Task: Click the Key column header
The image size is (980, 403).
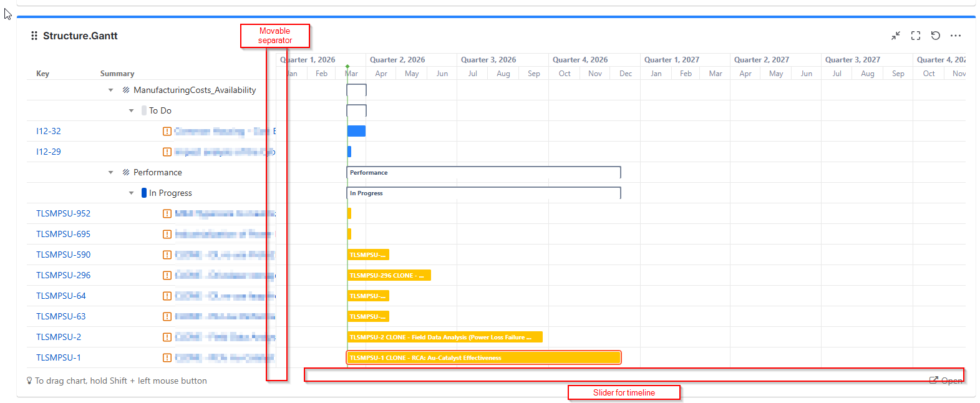Action: point(42,74)
